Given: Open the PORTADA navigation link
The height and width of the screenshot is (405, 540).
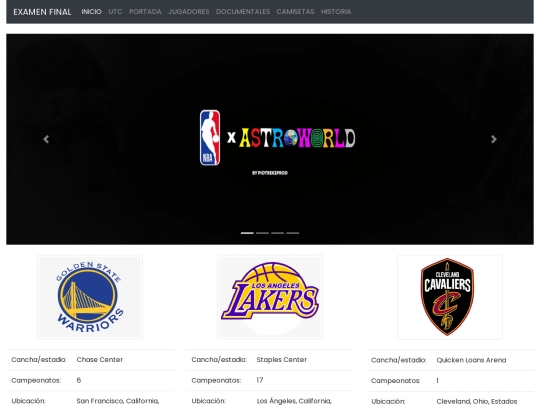Looking at the screenshot, I should 145,12.
